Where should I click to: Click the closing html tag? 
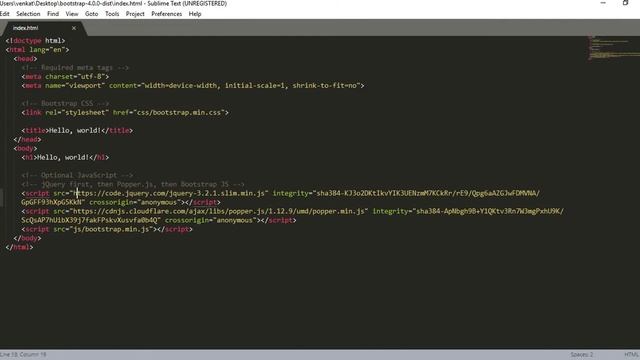click(19, 247)
